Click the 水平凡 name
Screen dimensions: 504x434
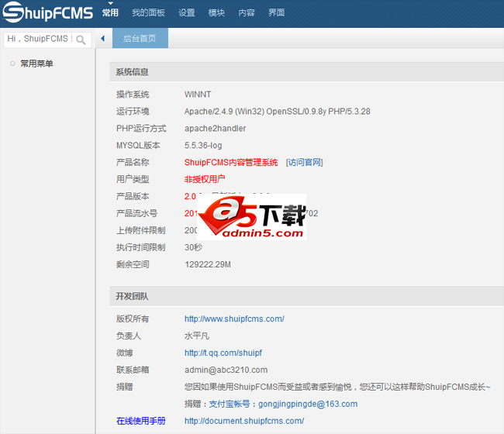pos(197,336)
